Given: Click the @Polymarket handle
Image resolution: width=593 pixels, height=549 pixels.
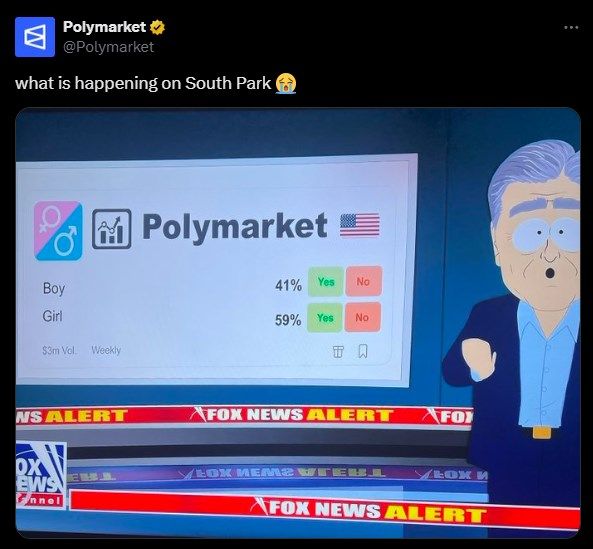Looking at the screenshot, I should click(x=108, y=47).
